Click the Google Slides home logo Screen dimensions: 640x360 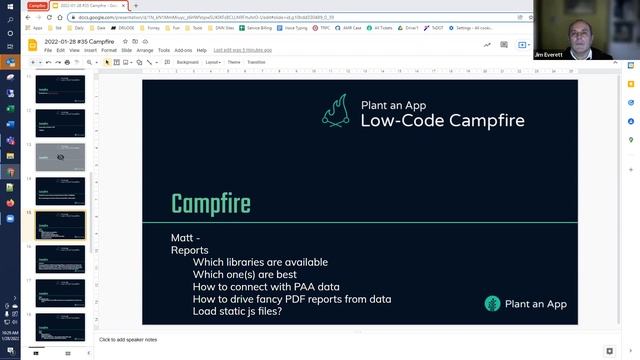(33, 45)
